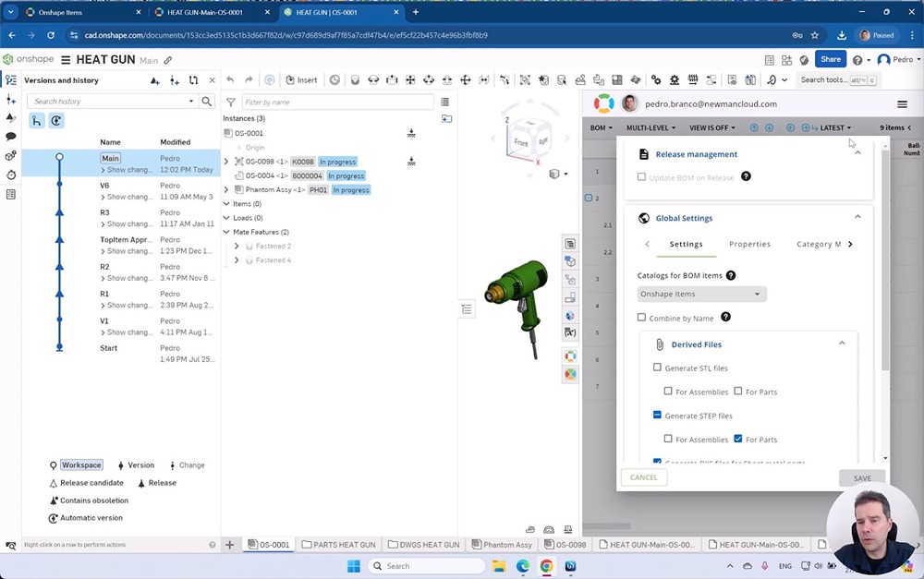Collapse the Release management section

click(858, 153)
